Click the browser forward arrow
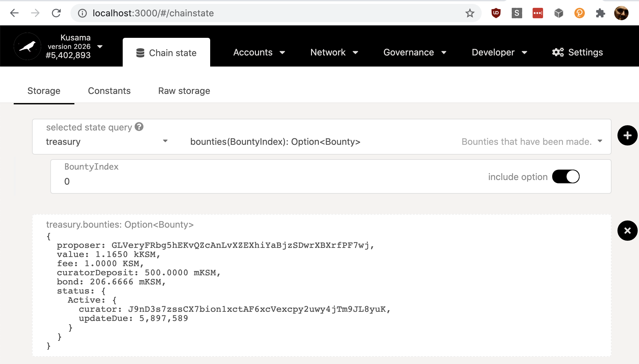Image resolution: width=639 pixels, height=364 pixels. [35, 13]
